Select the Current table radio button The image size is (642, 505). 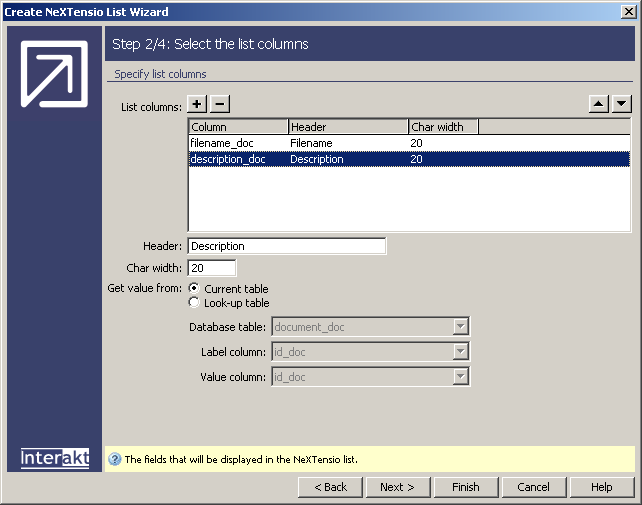194,289
